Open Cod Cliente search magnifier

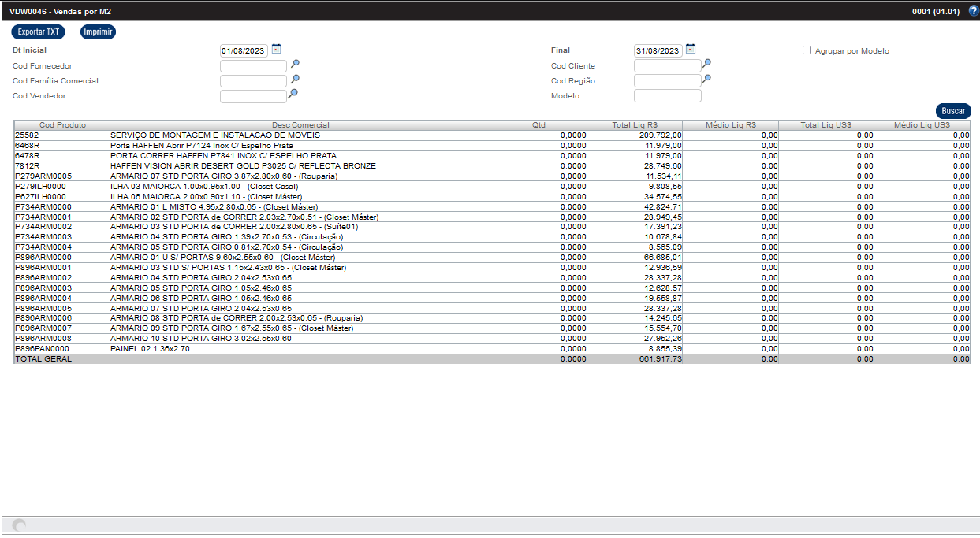tap(707, 65)
